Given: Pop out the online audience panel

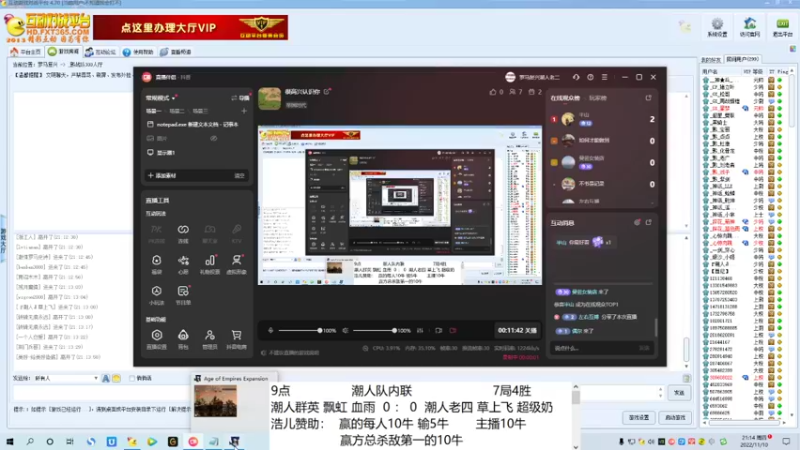Looking at the screenshot, I should [648, 97].
